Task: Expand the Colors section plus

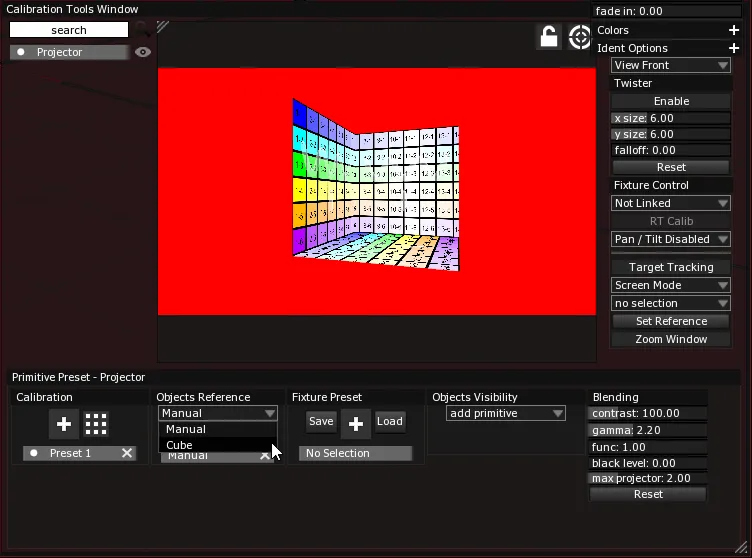Action: point(733,30)
